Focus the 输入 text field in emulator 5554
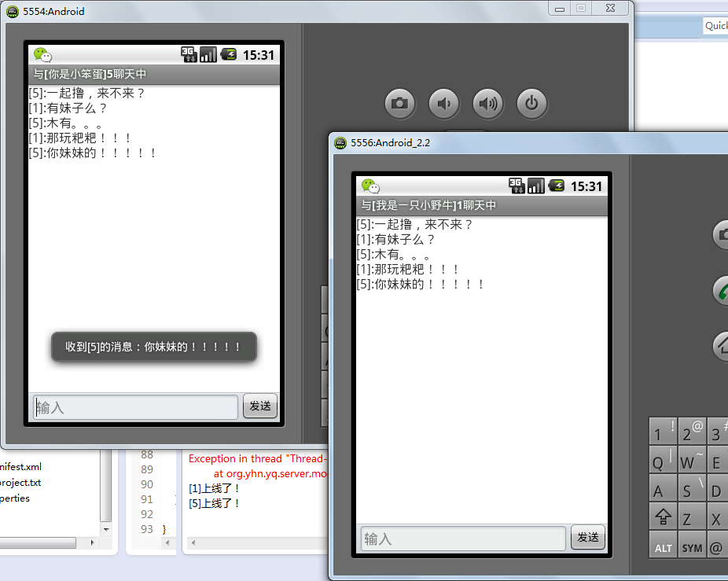Image resolution: width=728 pixels, height=581 pixels. (135, 407)
